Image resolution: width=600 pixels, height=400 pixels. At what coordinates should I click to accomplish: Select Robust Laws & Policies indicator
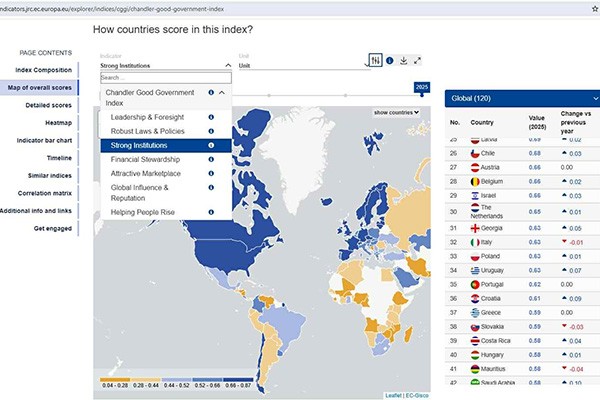tap(147, 131)
